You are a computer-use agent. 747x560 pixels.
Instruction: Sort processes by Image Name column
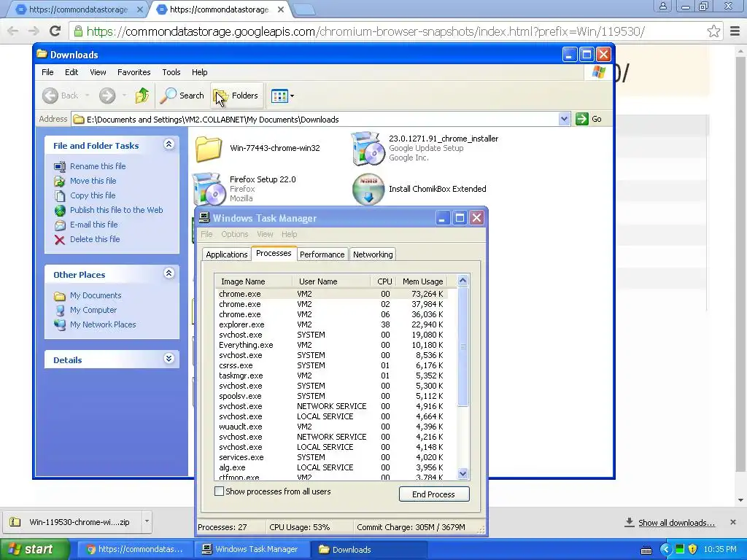tap(253, 281)
